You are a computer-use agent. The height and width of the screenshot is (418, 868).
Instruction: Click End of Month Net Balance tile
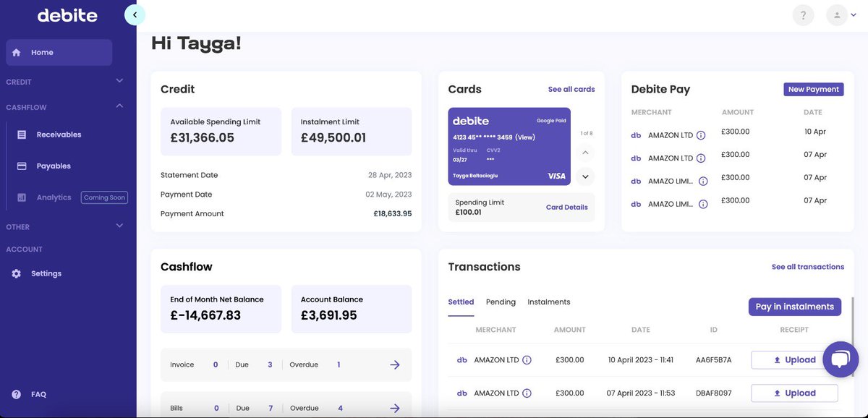click(221, 309)
